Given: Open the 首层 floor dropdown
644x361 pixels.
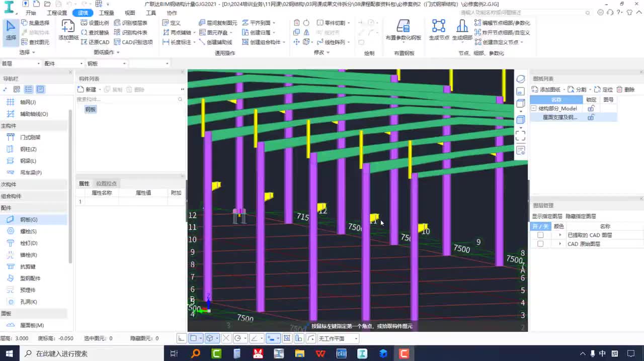Looking at the screenshot, I should 21,63.
